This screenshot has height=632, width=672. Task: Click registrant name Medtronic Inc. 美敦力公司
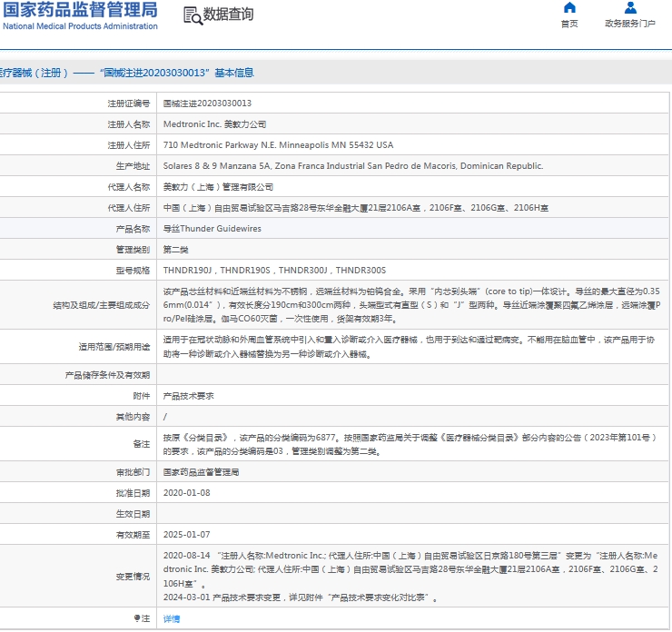click(214, 124)
